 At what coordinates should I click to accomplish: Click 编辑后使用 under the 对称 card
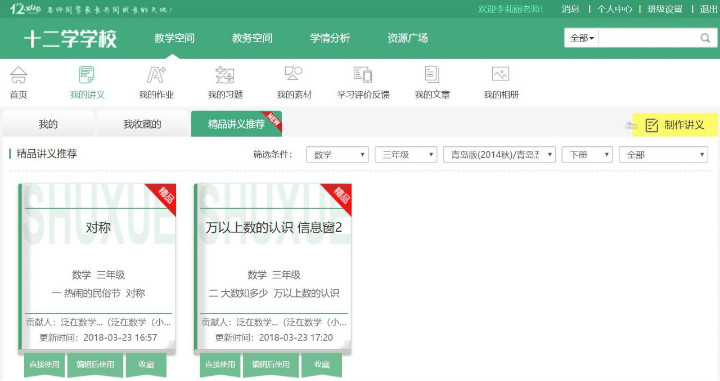pos(95,364)
